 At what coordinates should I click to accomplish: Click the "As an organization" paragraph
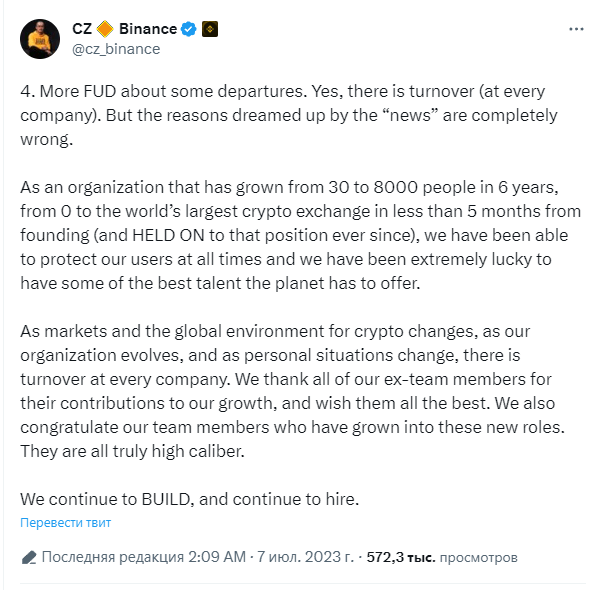tap(301, 235)
